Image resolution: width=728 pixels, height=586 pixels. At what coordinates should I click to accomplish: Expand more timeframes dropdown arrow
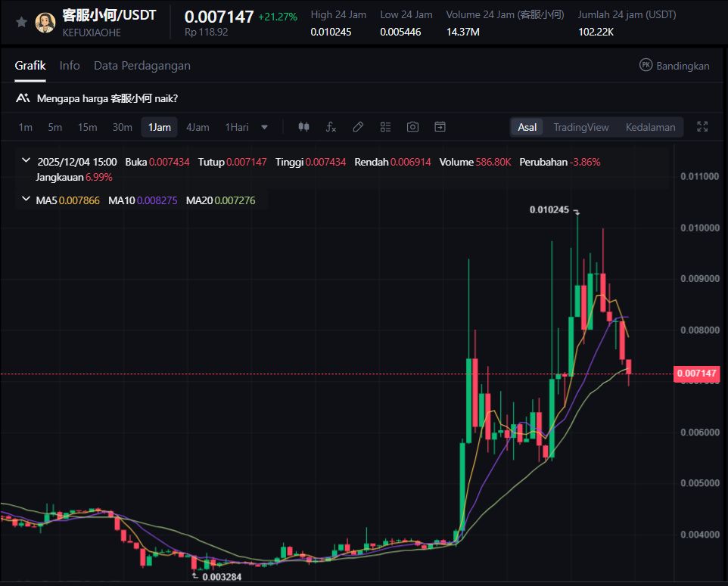(264, 127)
